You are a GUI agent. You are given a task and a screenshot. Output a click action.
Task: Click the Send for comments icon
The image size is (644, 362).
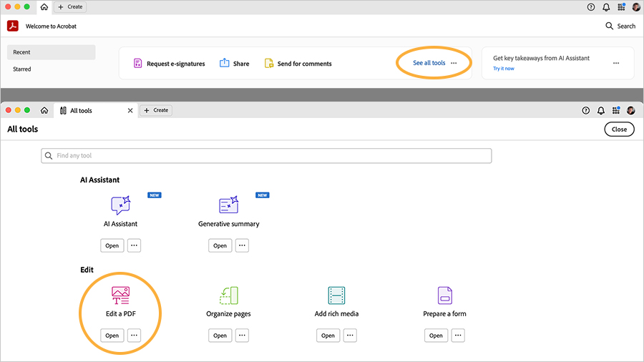(x=269, y=64)
